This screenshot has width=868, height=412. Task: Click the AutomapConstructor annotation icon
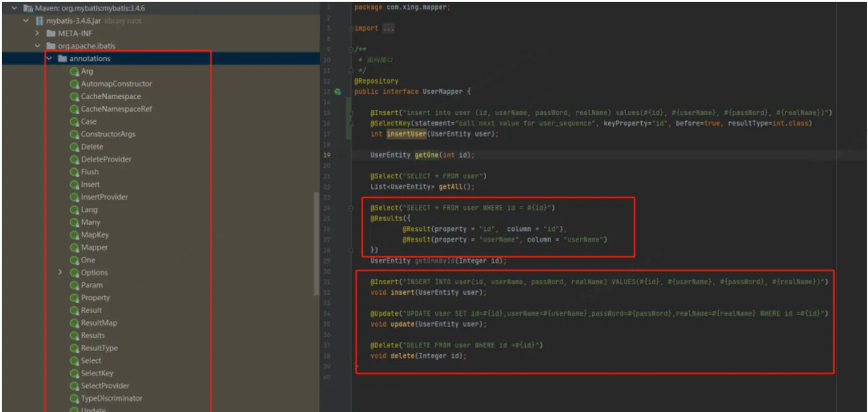coord(74,84)
